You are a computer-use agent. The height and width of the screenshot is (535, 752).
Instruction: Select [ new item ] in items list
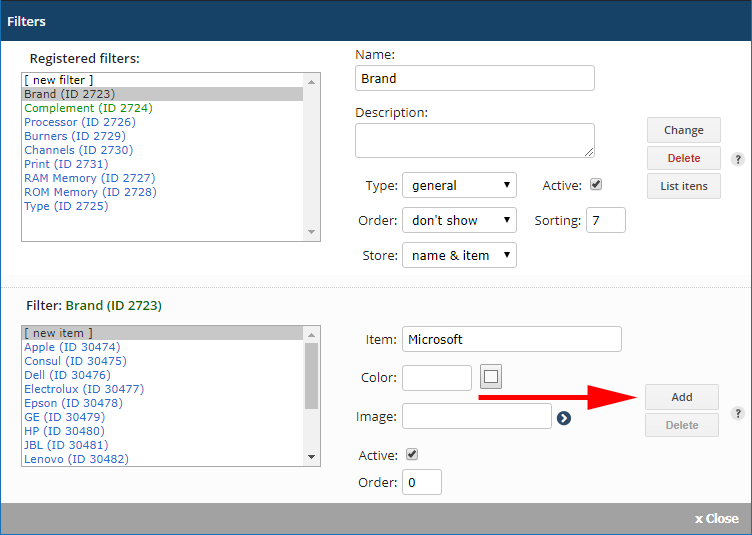point(163,333)
